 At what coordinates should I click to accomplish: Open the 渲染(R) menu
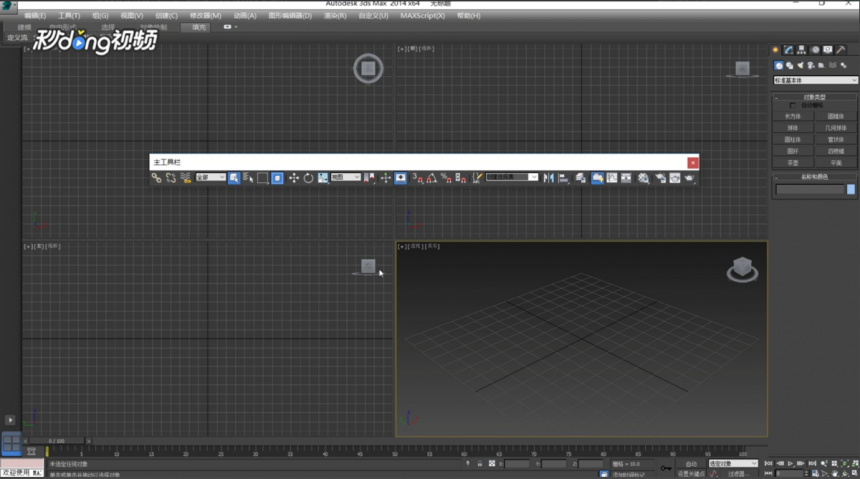pyautogui.click(x=335, y=15)
